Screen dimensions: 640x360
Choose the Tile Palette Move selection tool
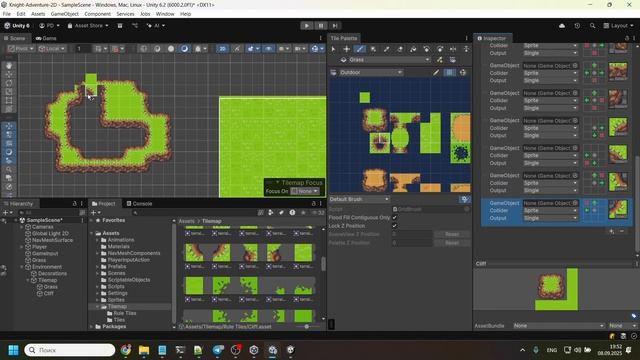pyautogui.click(x=346, y=49)
